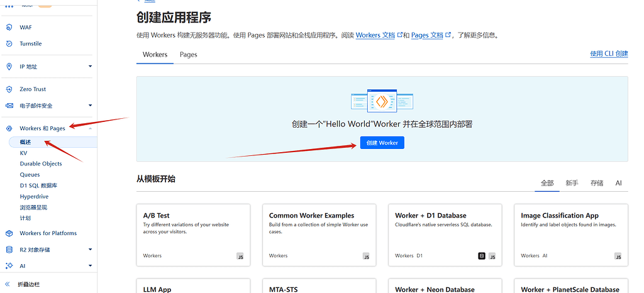Switch to the Pages tab
The height and width of the screenshot is (293, 644).
tap(189, 55)
